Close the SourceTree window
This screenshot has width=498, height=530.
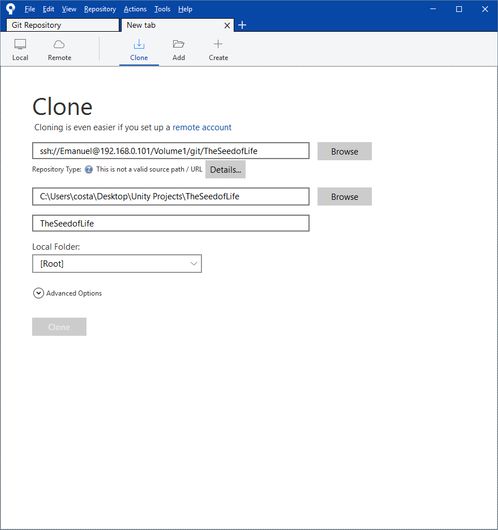click(x=485, y=9)
